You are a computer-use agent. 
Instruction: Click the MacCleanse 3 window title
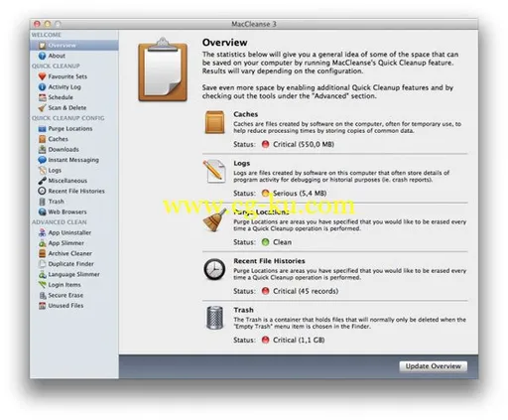coord(254,24)
